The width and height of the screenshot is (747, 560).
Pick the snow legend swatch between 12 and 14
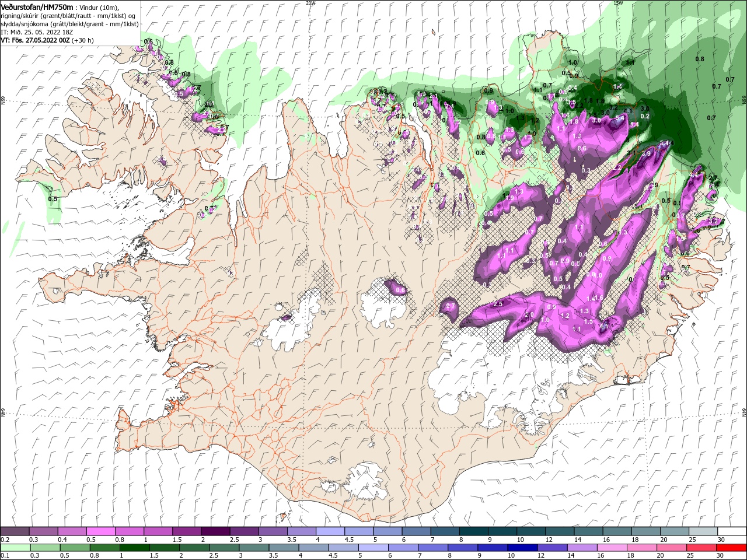pyautogui.click(x=559, y=531)
